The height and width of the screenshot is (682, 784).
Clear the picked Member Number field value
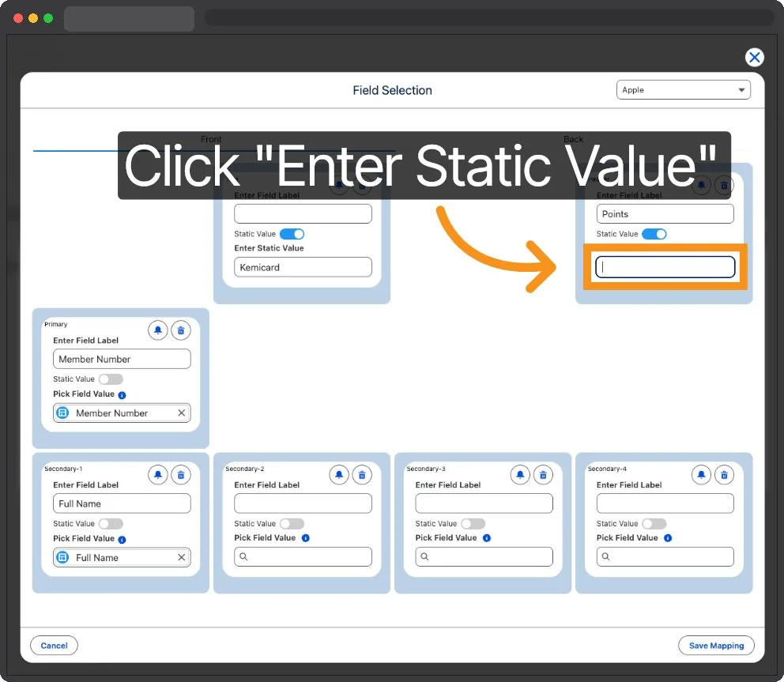(x=182, y=413)
